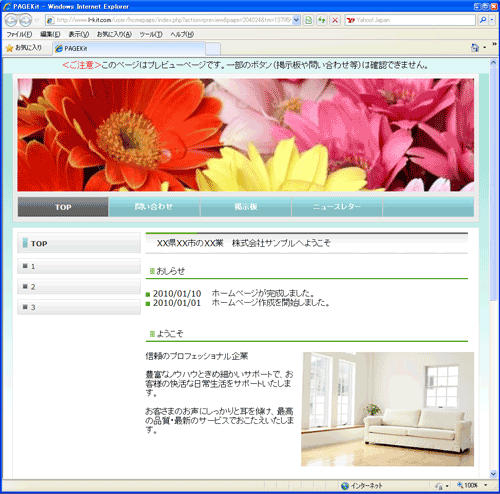The height and width of the screenshot is (494, 500).
Task: Click the protected mode security icon in status bar
Action: point(439,486)
